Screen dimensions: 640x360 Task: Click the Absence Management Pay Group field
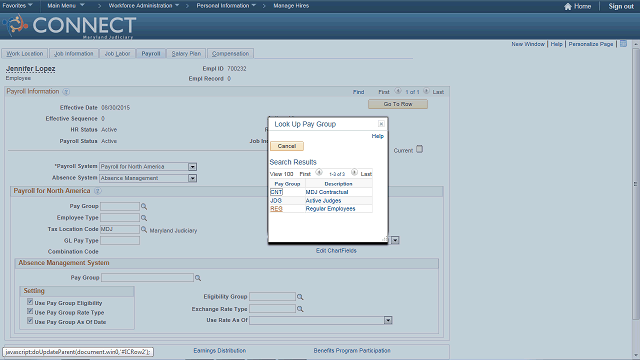pyautogui.click(x=147, y=278)
